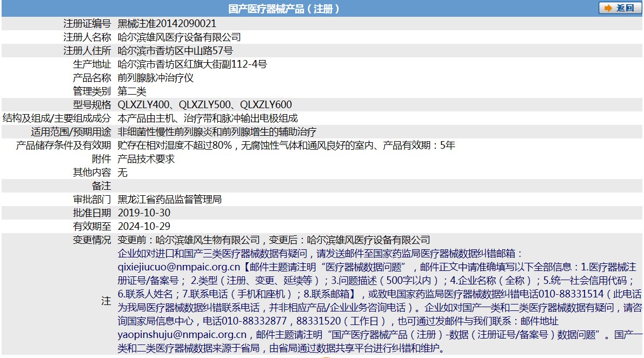Click the 变更情况 label
This screenshot has width=644, height=358.
[x=92, y=240]
